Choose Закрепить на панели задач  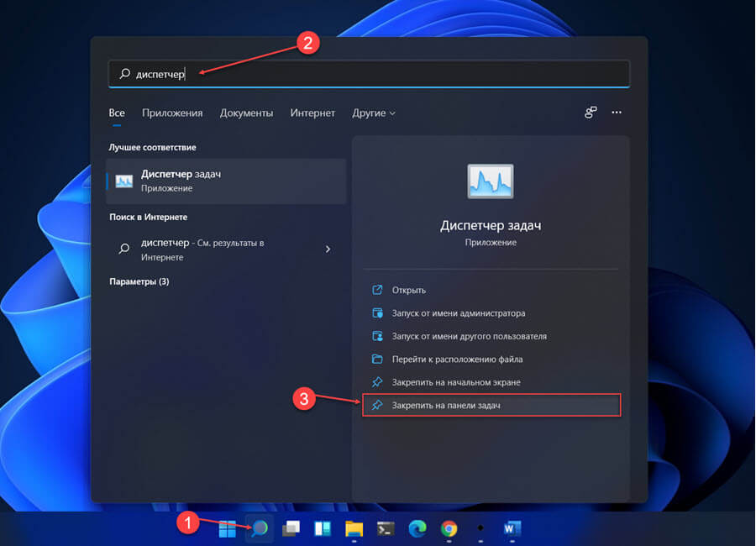point(491,405)
